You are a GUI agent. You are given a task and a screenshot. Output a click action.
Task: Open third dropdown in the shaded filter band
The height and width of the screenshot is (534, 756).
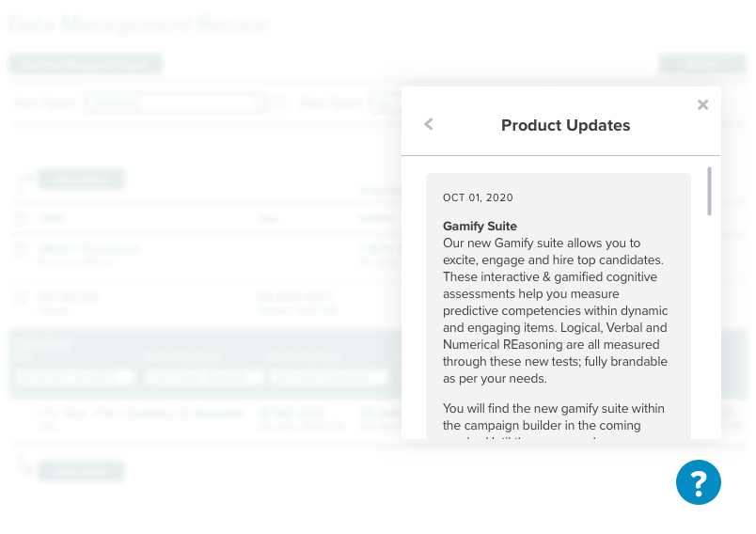pos(329,376)
